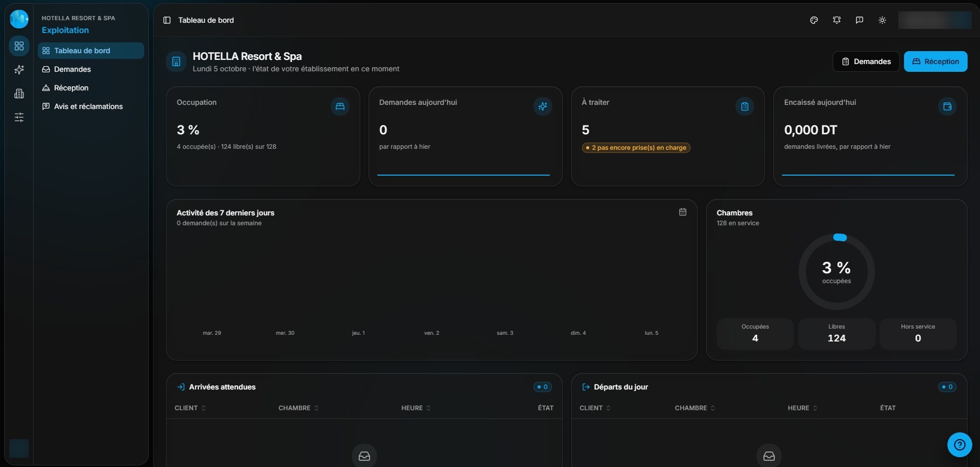
Task: Toggle light mode with the sun icon
Action: (x=882, y=20)
